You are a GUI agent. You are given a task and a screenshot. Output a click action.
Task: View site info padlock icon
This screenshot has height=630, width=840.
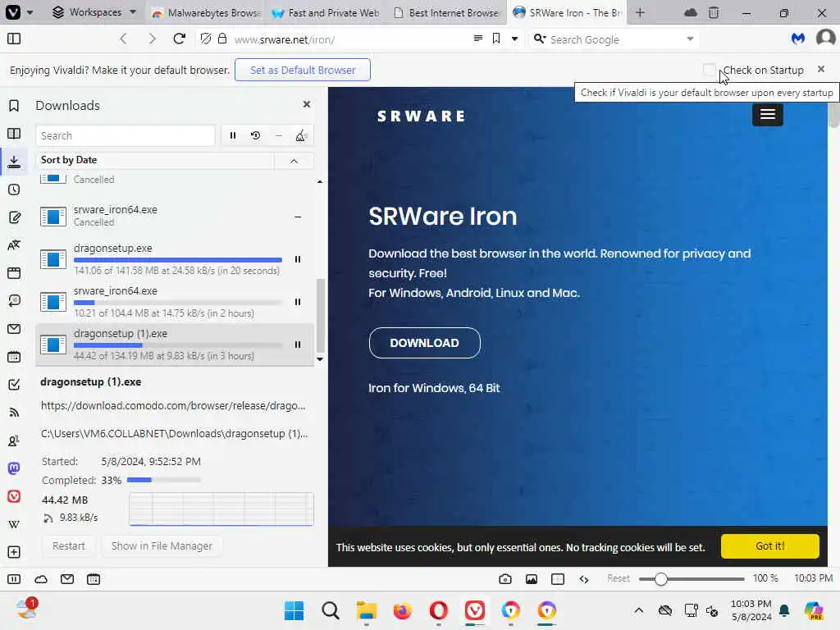(x=221, y=39)
